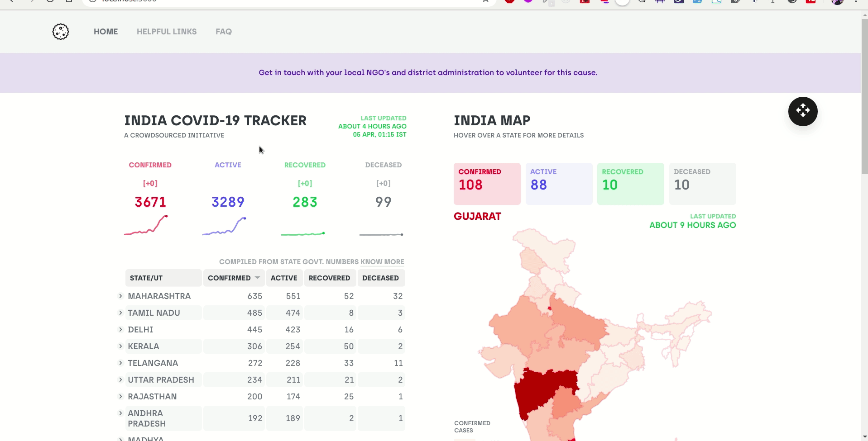Expand the Delhi row chevron
The width and height of the screenshot is (868, 441).
tap(120, 329)
